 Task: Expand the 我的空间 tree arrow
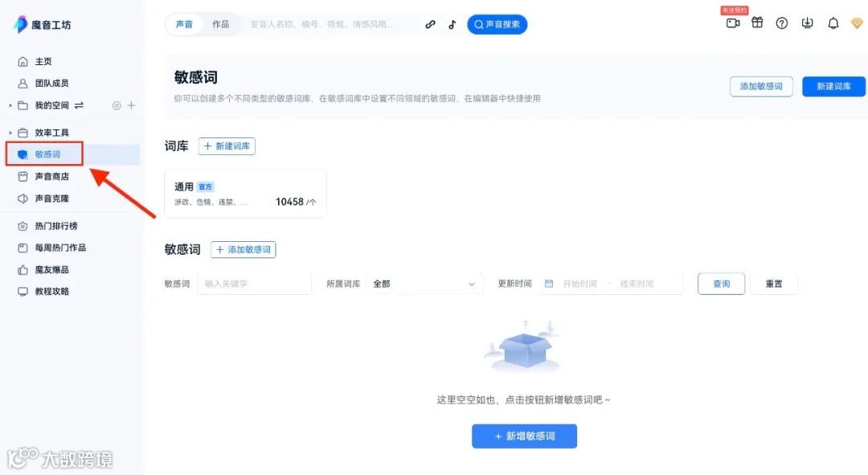10,105
